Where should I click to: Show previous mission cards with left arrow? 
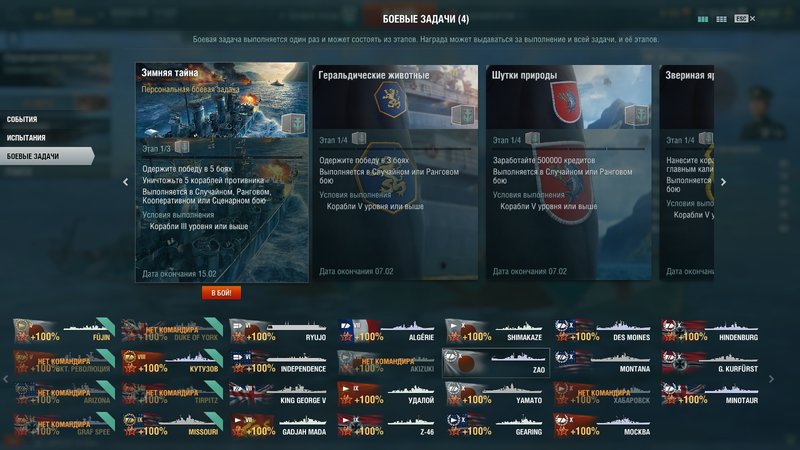coord(126,182)
